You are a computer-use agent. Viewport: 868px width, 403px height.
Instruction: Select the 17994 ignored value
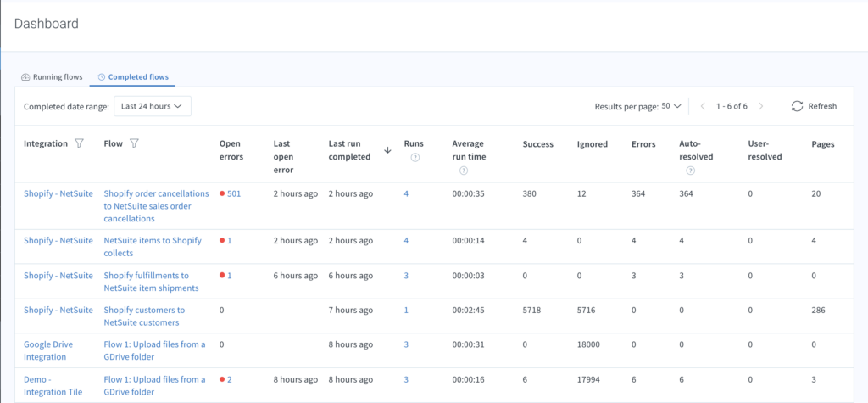(x=588, y=380)
